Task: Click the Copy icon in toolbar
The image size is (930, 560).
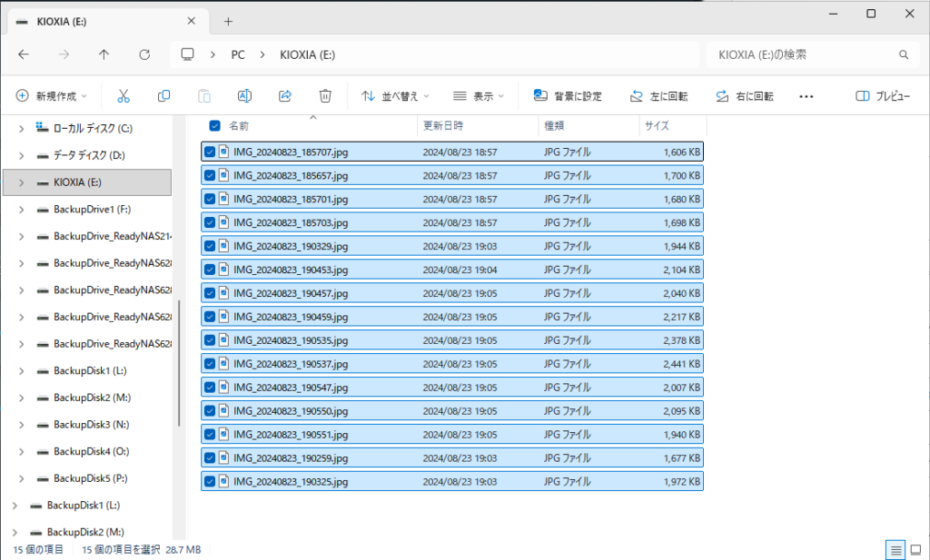Action: pos(164,95)
